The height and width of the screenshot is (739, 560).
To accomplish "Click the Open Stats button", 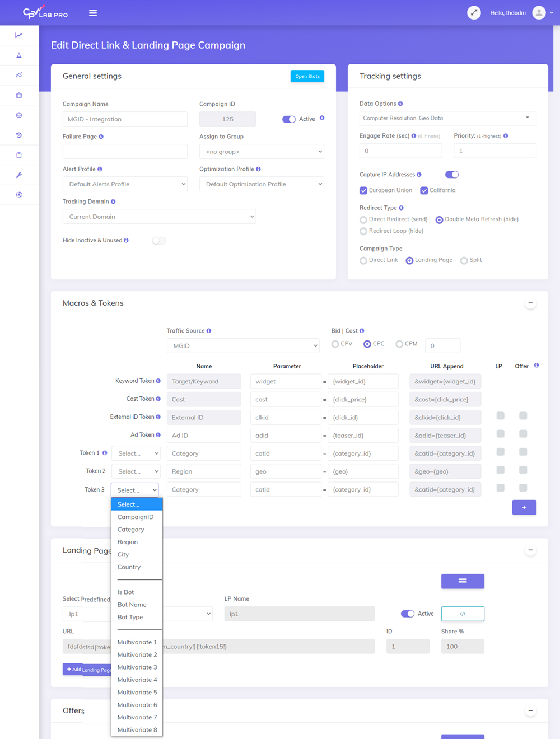I will pos(307,76).
